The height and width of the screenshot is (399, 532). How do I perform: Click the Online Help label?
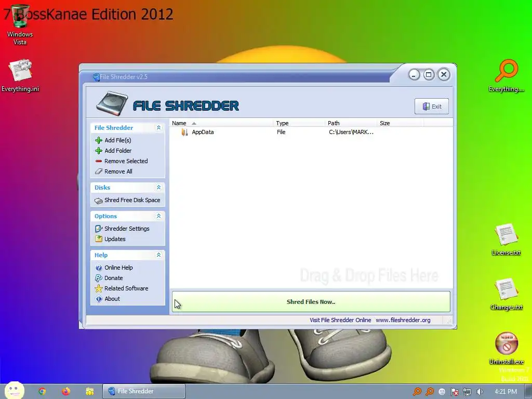(x=118, y=268)
